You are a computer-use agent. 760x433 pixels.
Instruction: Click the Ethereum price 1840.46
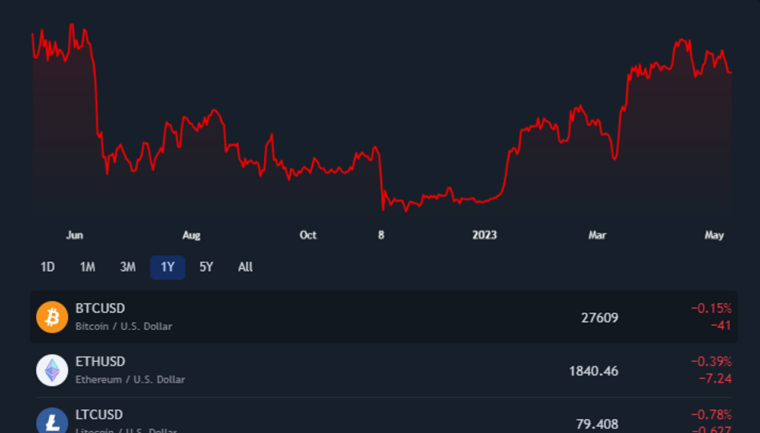tap(593, 371)
